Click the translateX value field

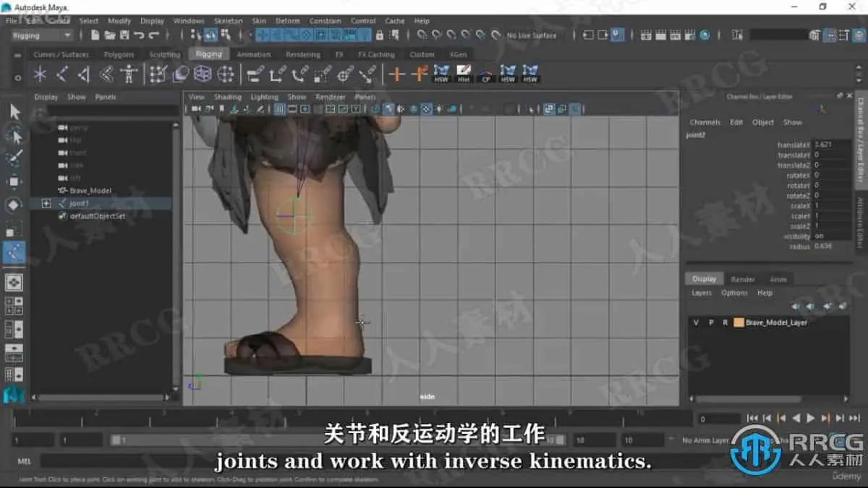[x=832, y=145]
